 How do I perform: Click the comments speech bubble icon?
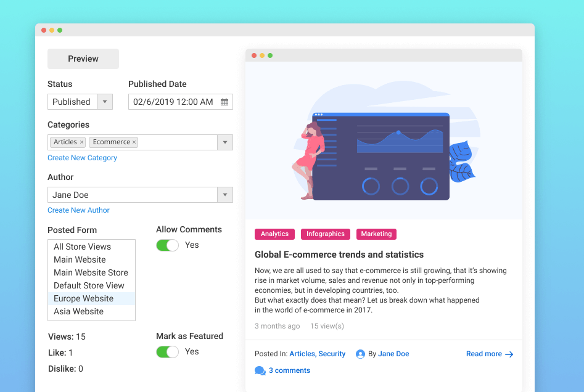(x=260, y=370)
